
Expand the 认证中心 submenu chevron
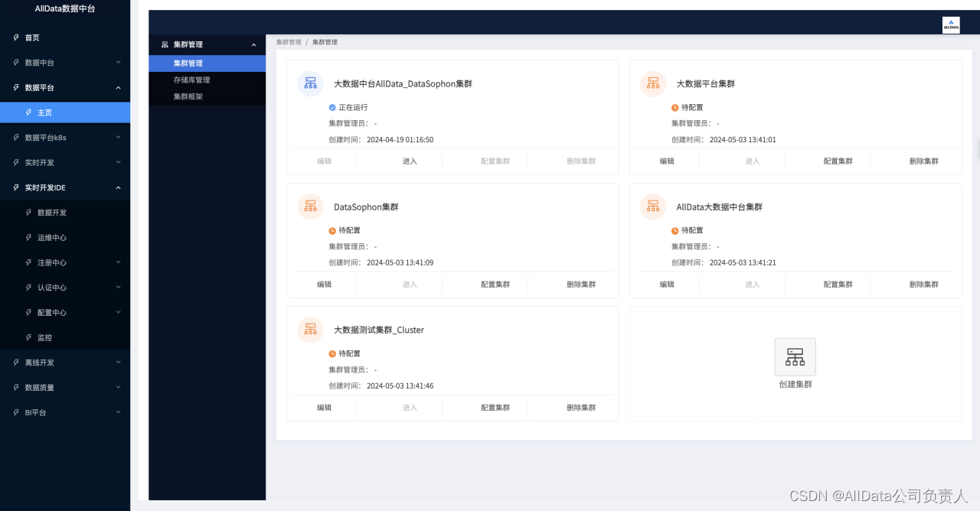tap(118, 288)
